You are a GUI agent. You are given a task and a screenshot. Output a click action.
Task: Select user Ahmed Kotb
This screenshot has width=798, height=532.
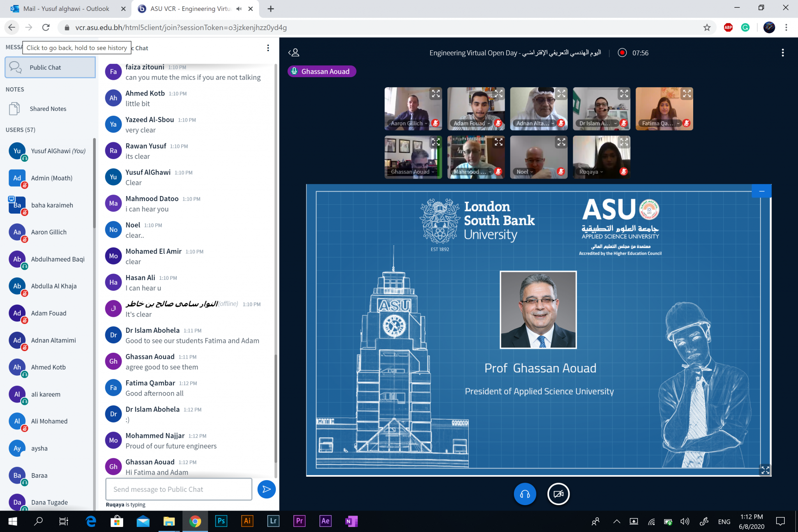pos(49,368)
